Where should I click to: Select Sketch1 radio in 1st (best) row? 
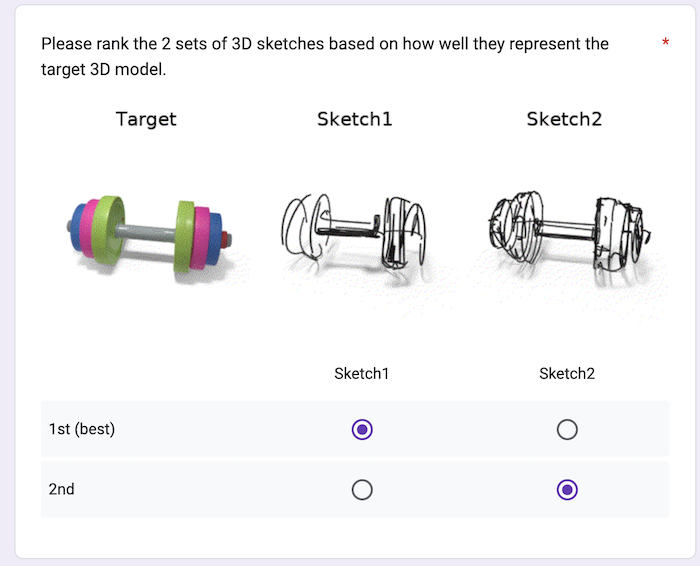point(362,430)
